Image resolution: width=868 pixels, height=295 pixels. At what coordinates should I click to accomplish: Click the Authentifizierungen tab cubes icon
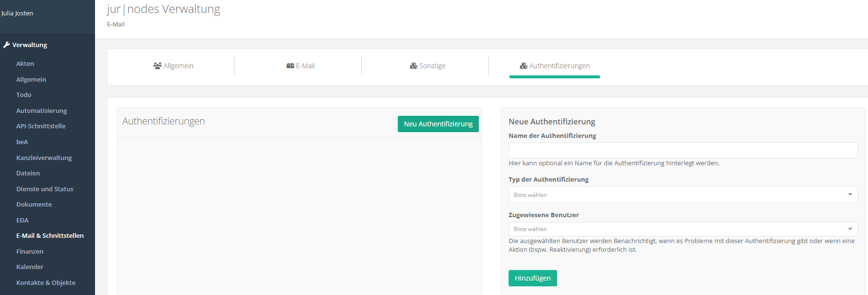click(523, 66)
